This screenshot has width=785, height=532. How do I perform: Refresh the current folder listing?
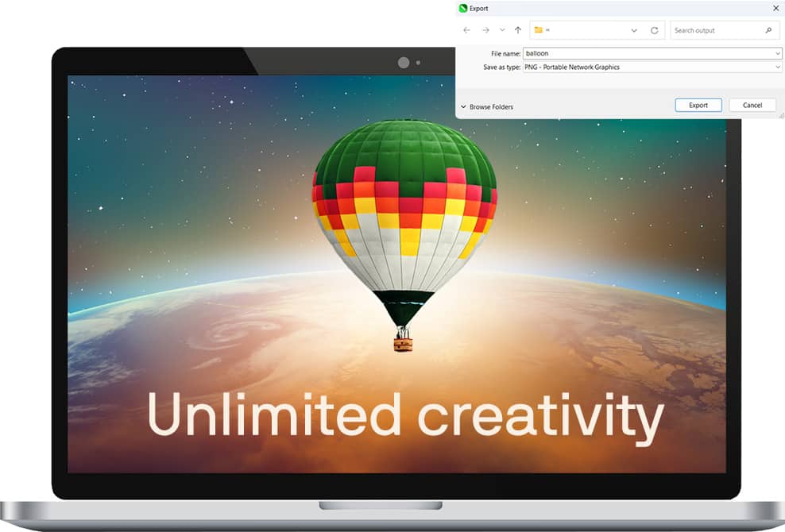click(654, 30)
